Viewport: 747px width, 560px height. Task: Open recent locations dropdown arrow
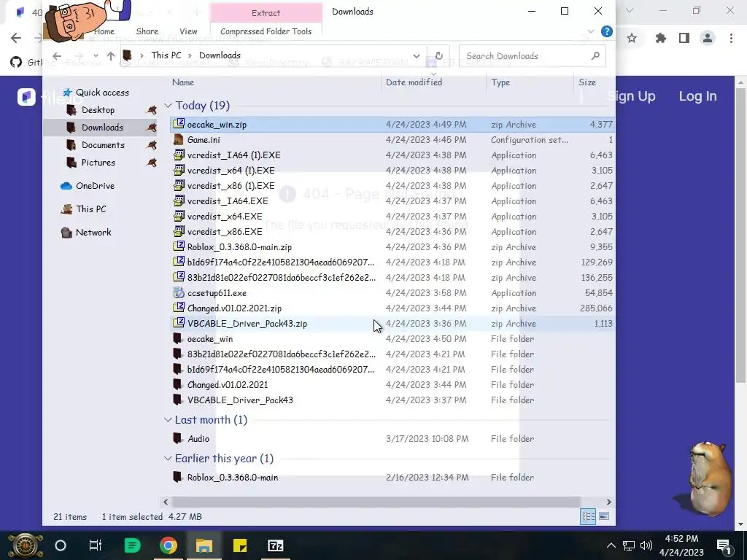[96, 55]
